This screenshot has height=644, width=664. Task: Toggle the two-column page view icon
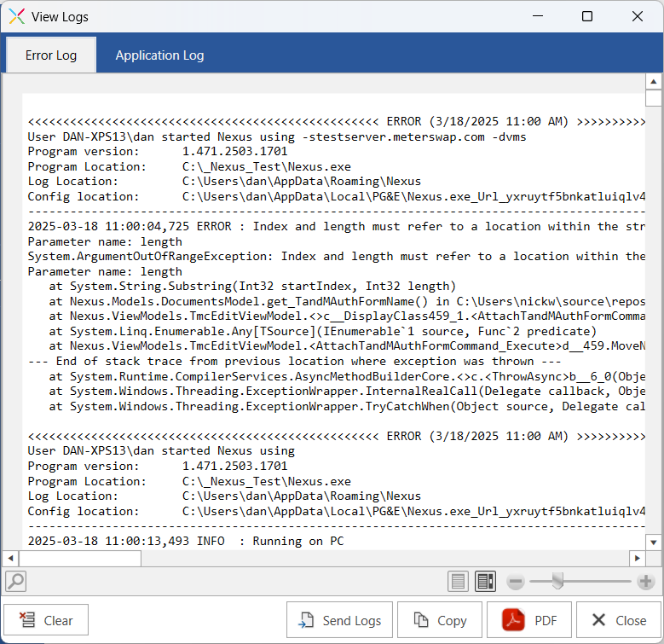(485, 581)
